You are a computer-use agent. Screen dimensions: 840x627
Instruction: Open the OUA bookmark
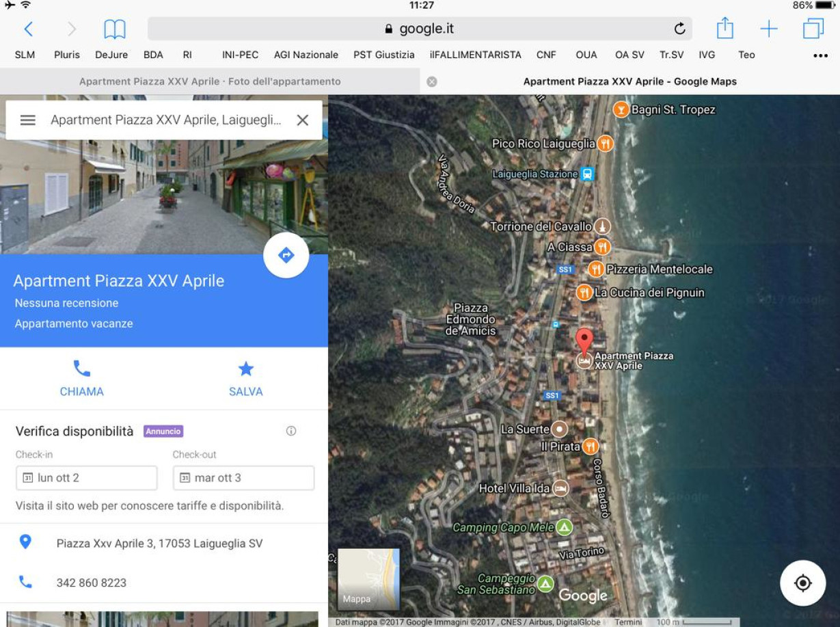pos(586,55)
